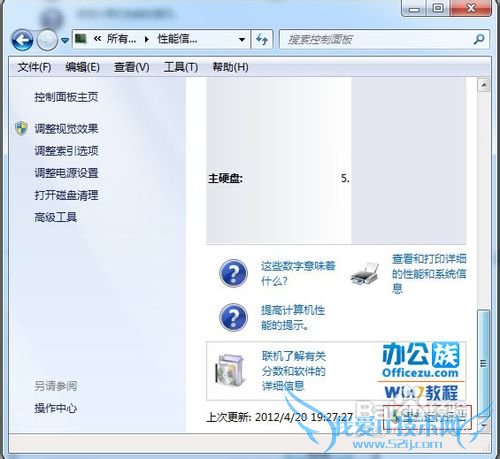Go back with the blue Back arrow

point(22,40)
